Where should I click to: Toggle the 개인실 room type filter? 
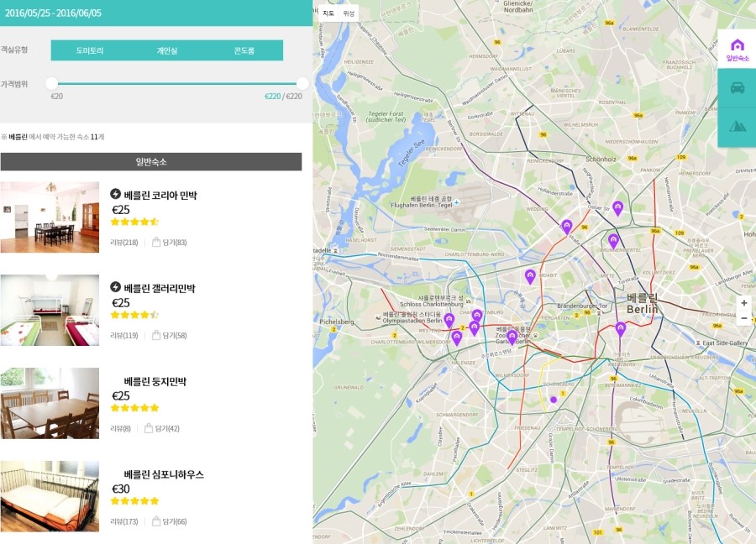pyautogui.click(x=166, y=51)
